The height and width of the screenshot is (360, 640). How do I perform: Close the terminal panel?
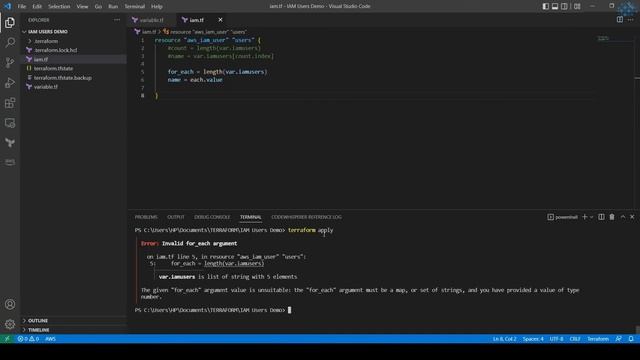click(632, 217)
